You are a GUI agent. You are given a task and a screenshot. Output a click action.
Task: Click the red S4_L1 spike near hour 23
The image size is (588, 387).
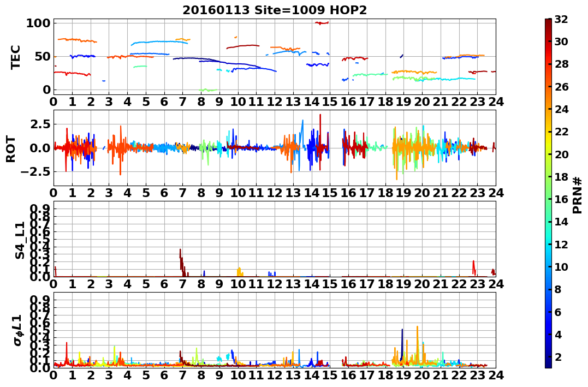coord(474,267)
